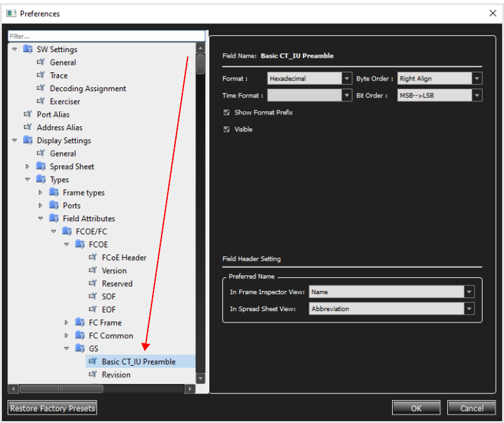504x423 pixels.
Task: Click the icon beside Trace
Action: 40,75
